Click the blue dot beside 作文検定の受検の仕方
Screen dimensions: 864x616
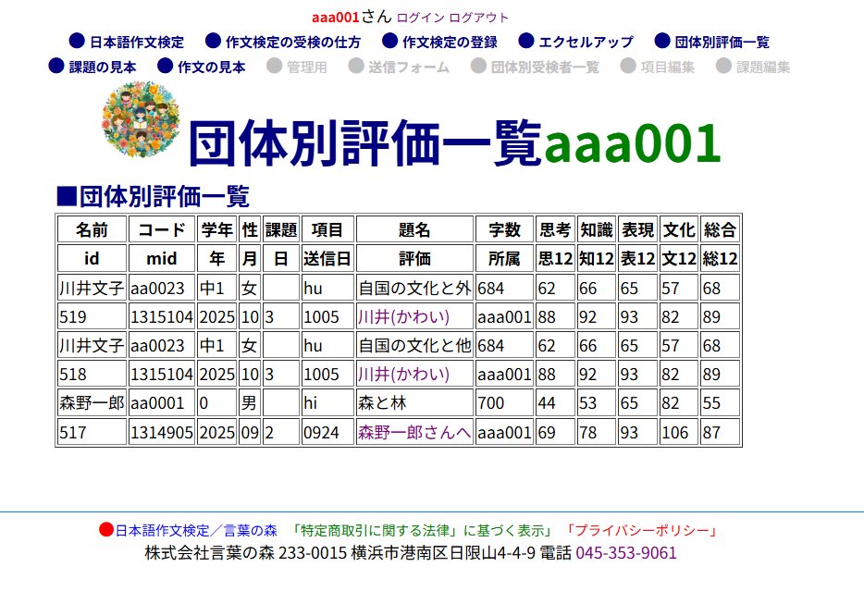(x=213, y=42)
